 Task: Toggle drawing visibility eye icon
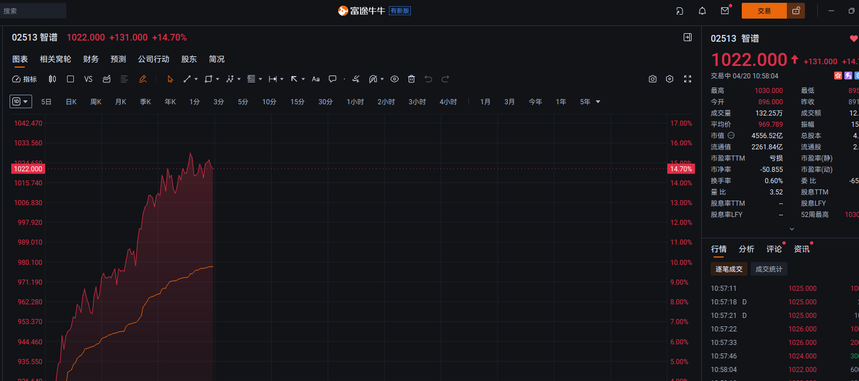click(394, 79)
